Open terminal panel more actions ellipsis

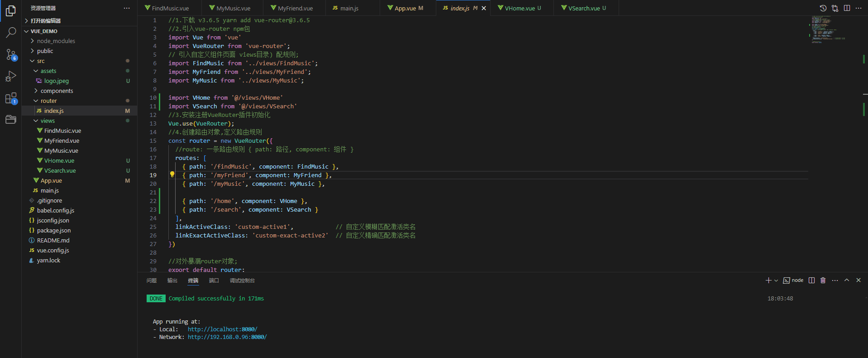835,281
